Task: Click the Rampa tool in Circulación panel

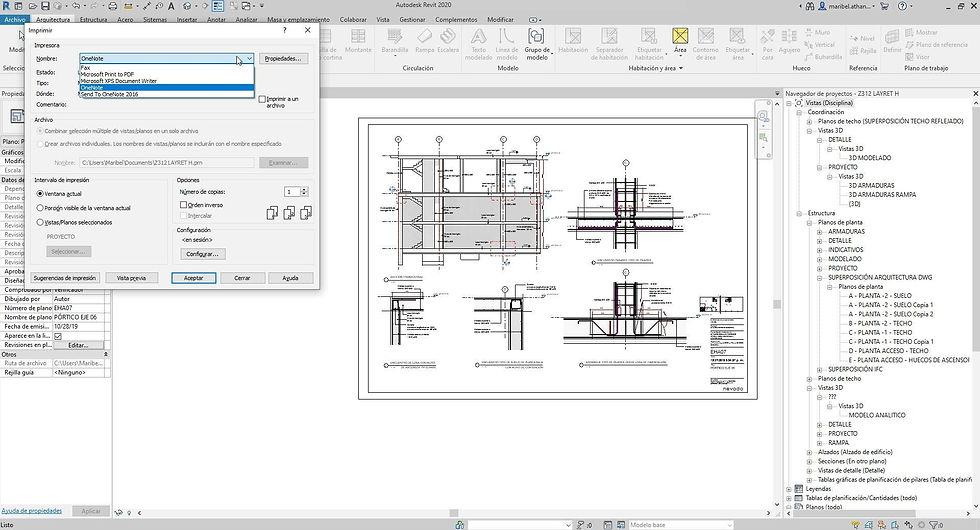Action: [x=424, y=41]
